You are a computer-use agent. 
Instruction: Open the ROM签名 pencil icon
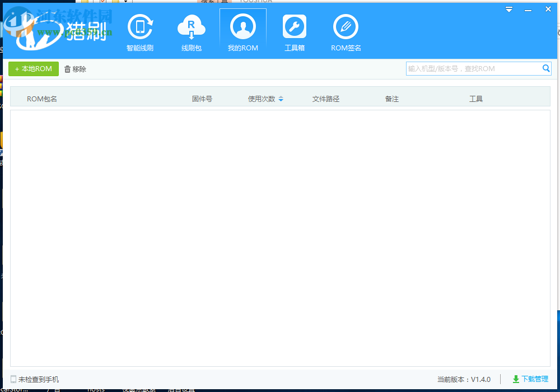click(346, 26)
